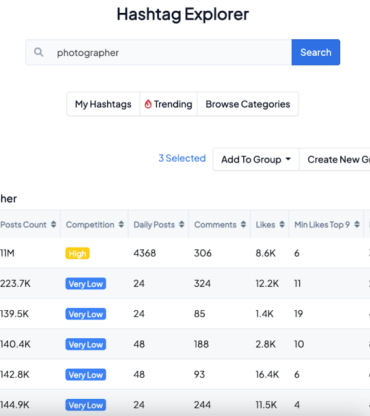Click the 223.7K posts count cell
The image size is (370, 416).
pos(15,283)
